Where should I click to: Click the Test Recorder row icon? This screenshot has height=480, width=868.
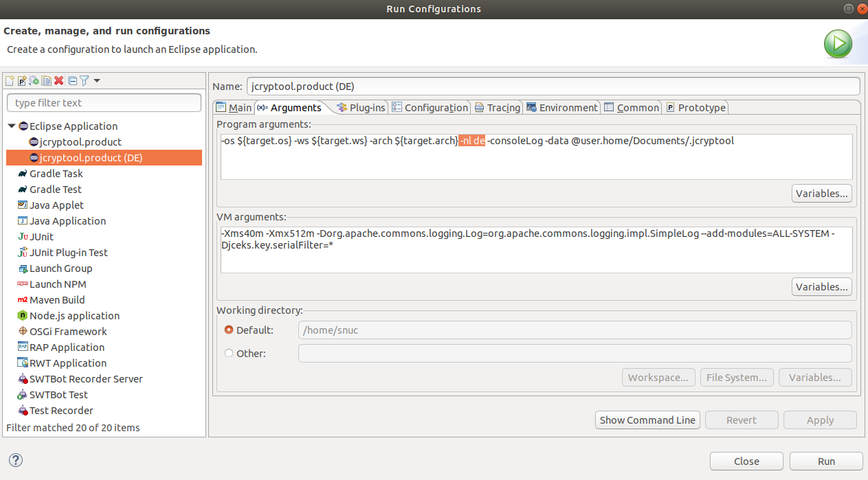point(23,411)
